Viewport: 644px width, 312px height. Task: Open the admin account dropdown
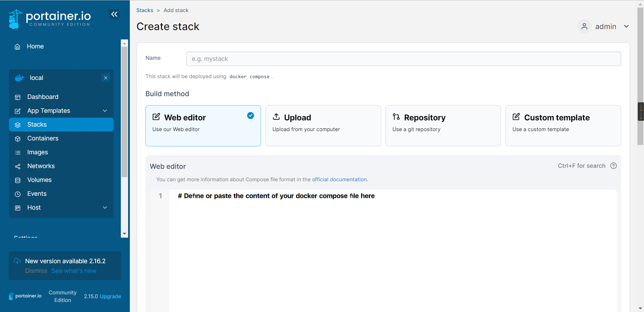626,26
